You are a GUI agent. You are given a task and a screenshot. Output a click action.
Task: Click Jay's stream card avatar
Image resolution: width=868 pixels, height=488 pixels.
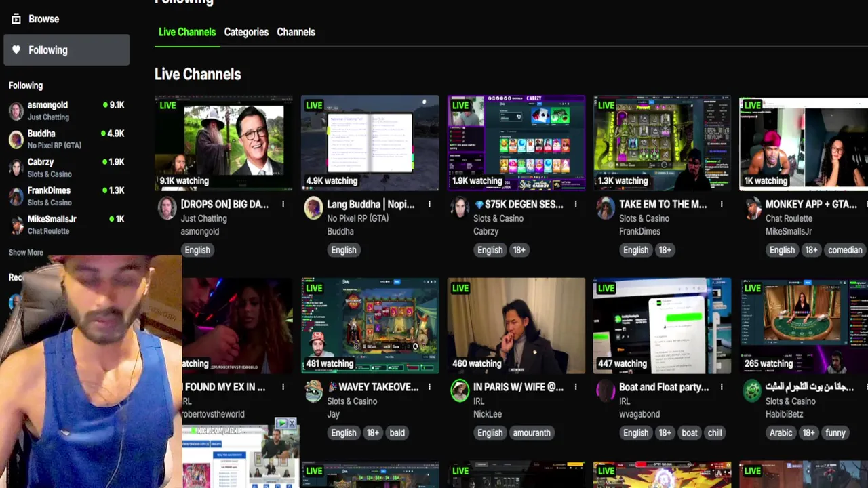[x=313, y=391]
